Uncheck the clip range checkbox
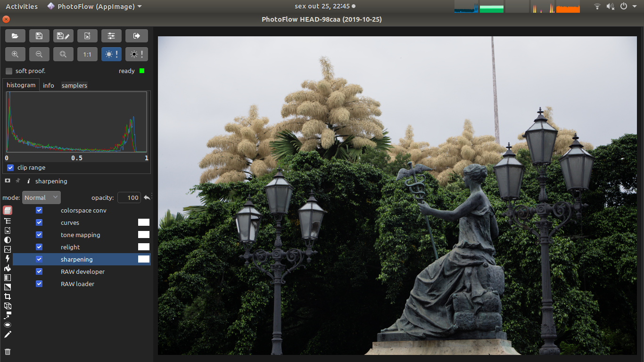The width and height of the screenshot is (644, 362). tap(10, 168)
